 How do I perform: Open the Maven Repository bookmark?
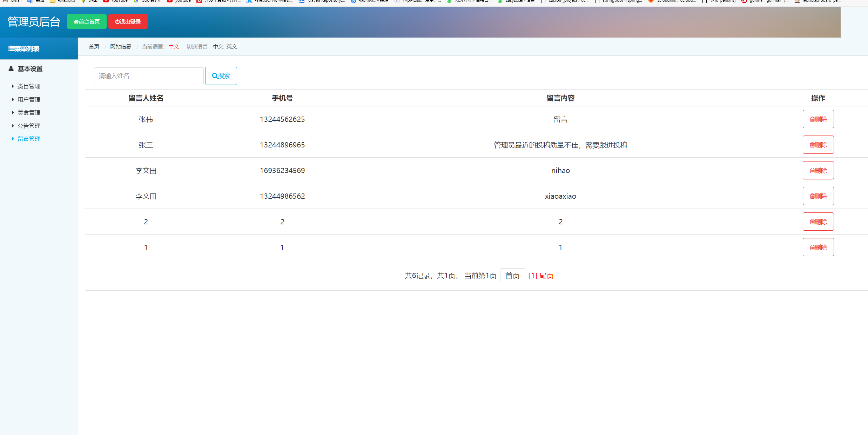click(322, 1)
